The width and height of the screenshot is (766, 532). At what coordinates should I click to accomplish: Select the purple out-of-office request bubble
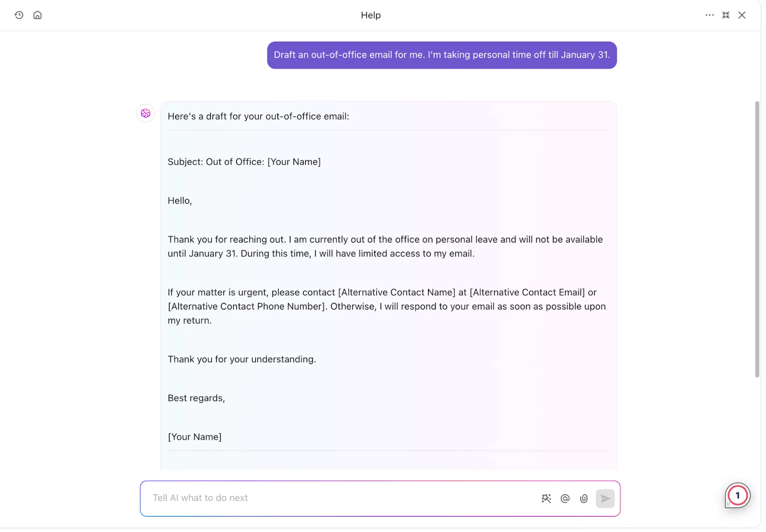click(x=442, y=55)
